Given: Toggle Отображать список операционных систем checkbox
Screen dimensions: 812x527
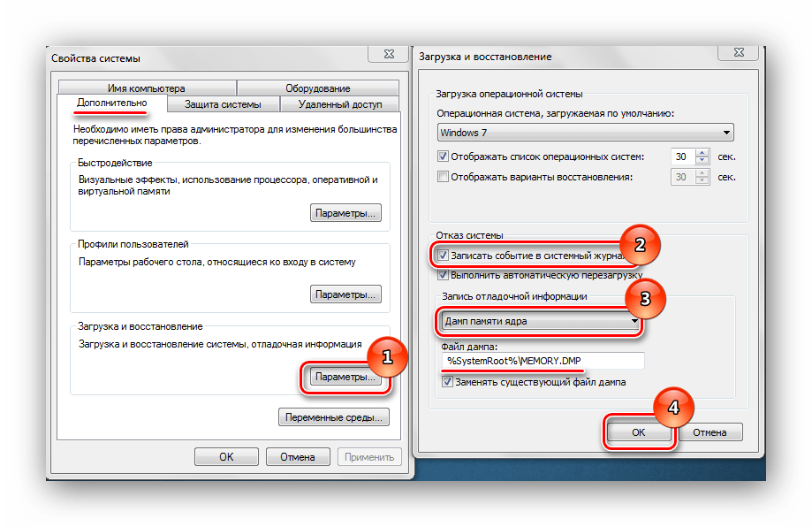Looking at the screenshot, I should click(x=443, y=156).
